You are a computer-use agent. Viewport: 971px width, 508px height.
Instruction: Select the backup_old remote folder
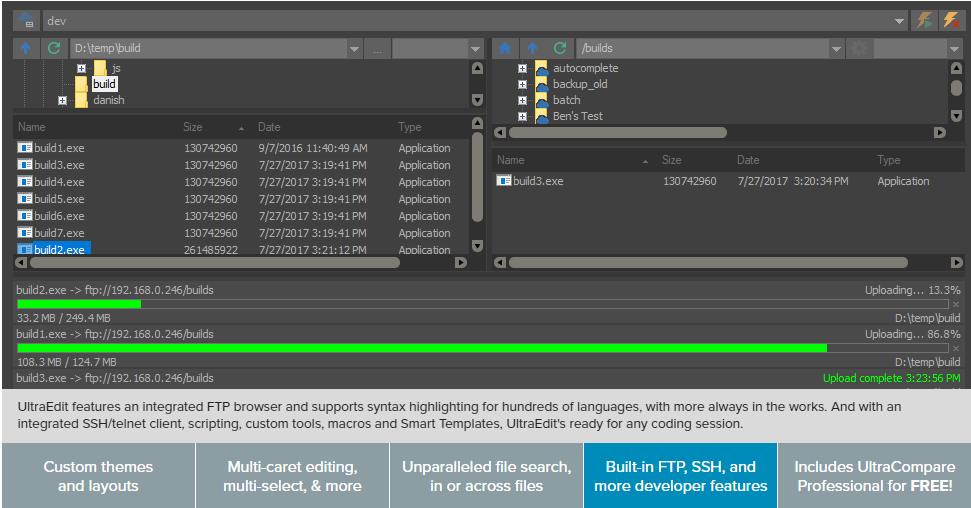point(580,84)
